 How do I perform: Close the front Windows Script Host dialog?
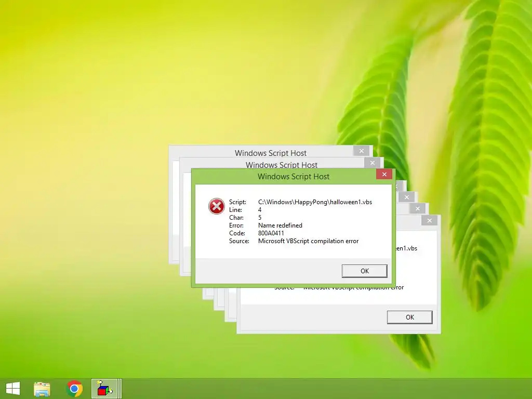[384, 175]
